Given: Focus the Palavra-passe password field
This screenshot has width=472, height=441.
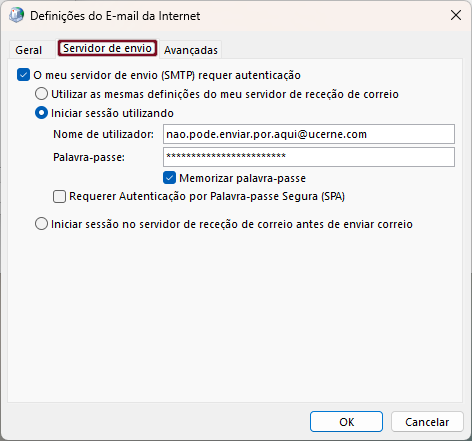Looking at the screenshot, I should [309, 157].
